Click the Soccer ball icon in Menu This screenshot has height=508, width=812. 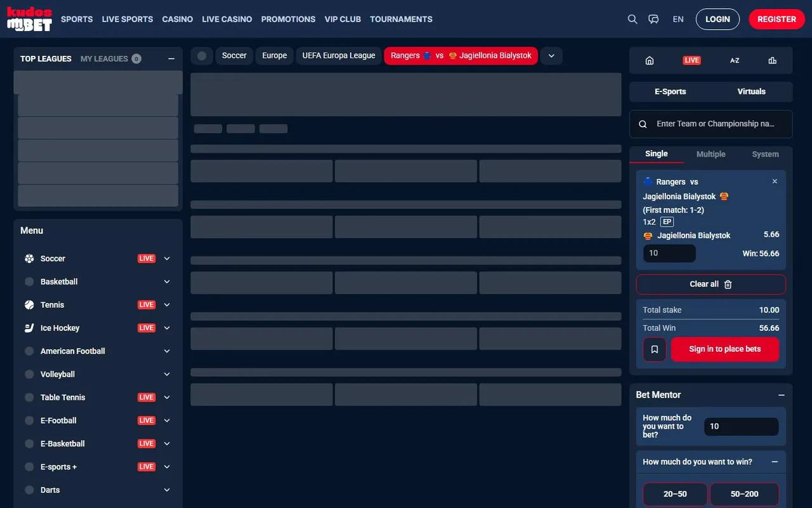click(x=29, y=258)
